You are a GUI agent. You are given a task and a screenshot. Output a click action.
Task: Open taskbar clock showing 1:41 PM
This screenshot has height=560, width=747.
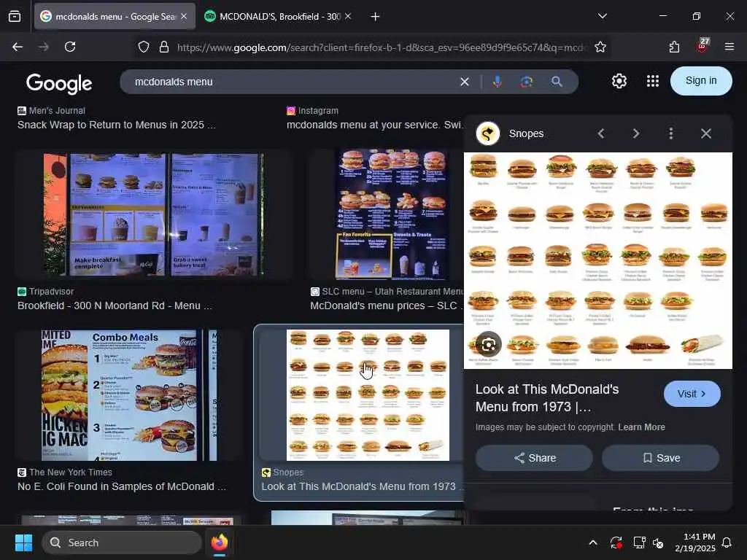tap(695, 542)
